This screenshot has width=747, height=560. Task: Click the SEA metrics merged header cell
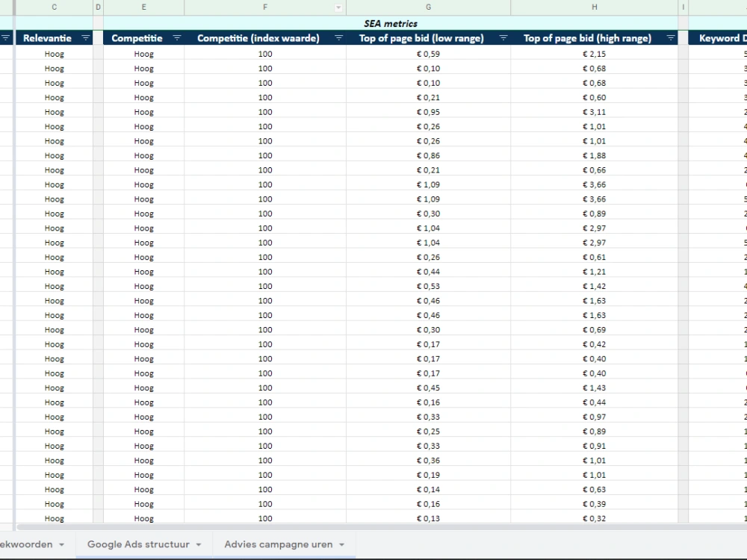[391, 23]
